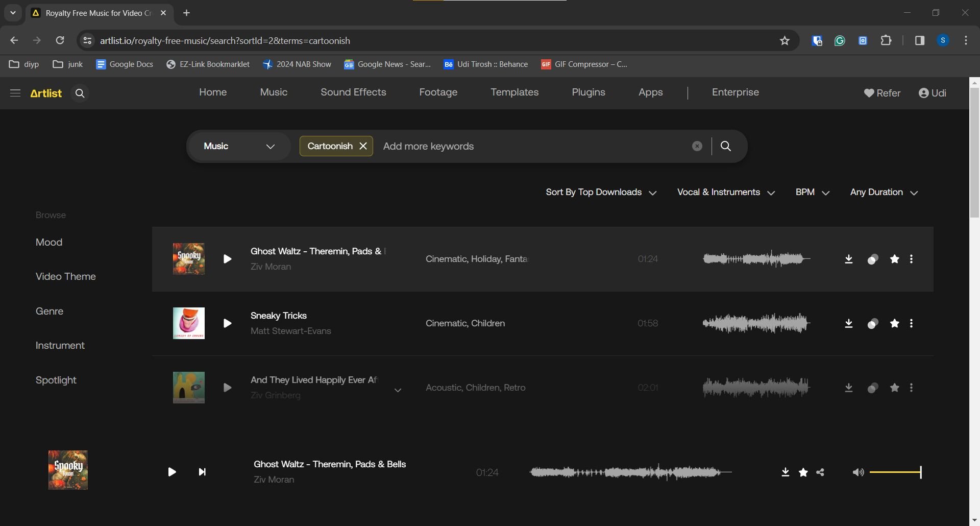
Task: Skip to next track in player bar
Action: tap(202, 472)
